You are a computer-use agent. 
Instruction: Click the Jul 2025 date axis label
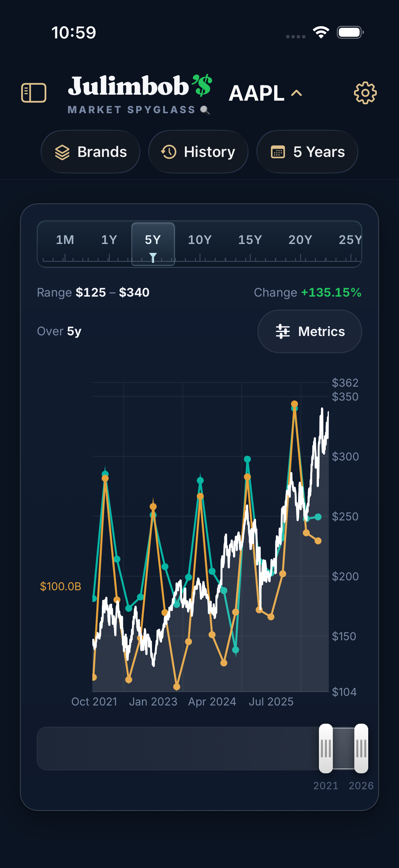point(271,701)
